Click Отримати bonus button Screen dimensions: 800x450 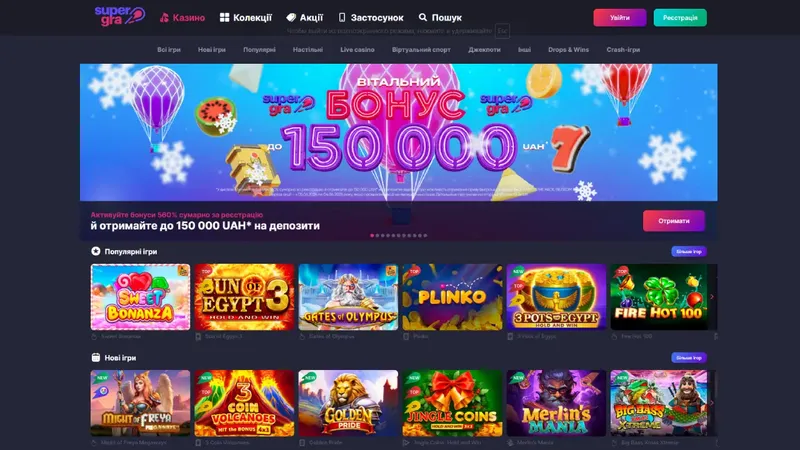(673, 221)
